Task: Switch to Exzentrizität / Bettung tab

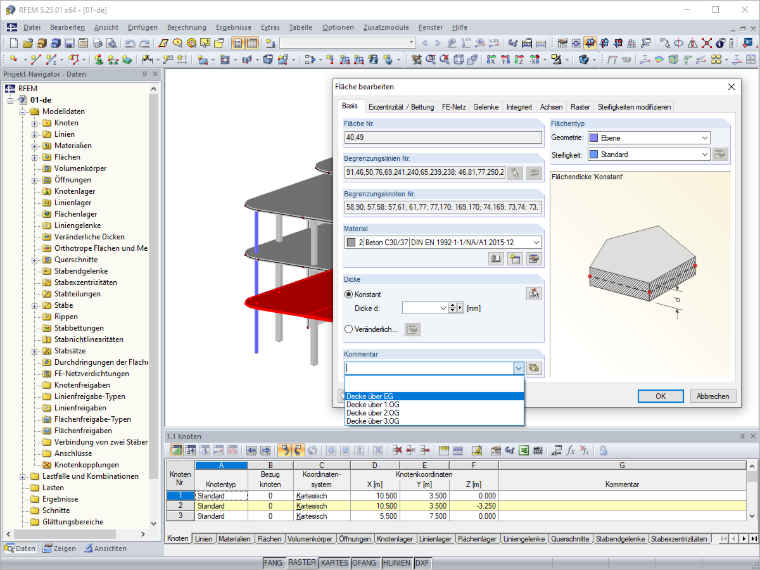Action: [x=401, y=107]
